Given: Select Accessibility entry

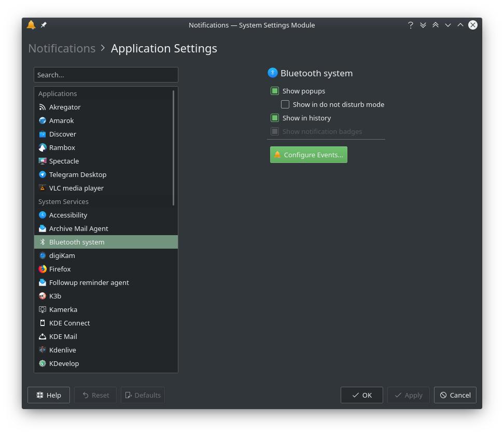Looking at the screenshot, I should pos(106,215).
